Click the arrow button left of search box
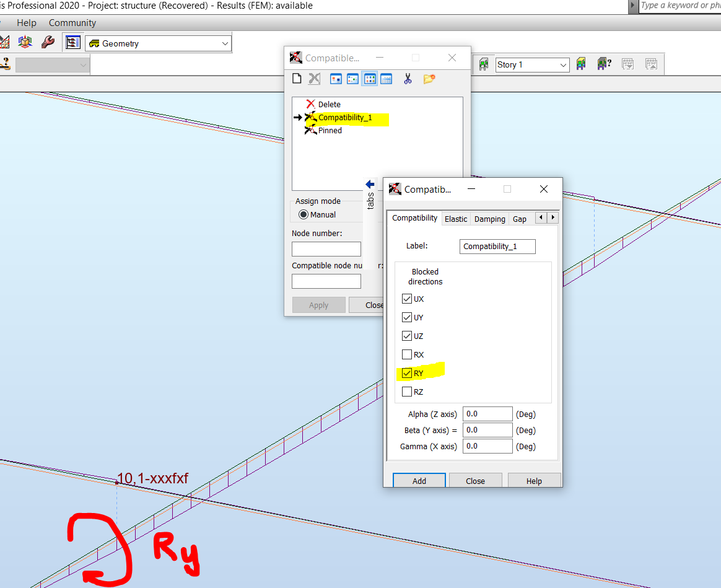 point(632,6)
